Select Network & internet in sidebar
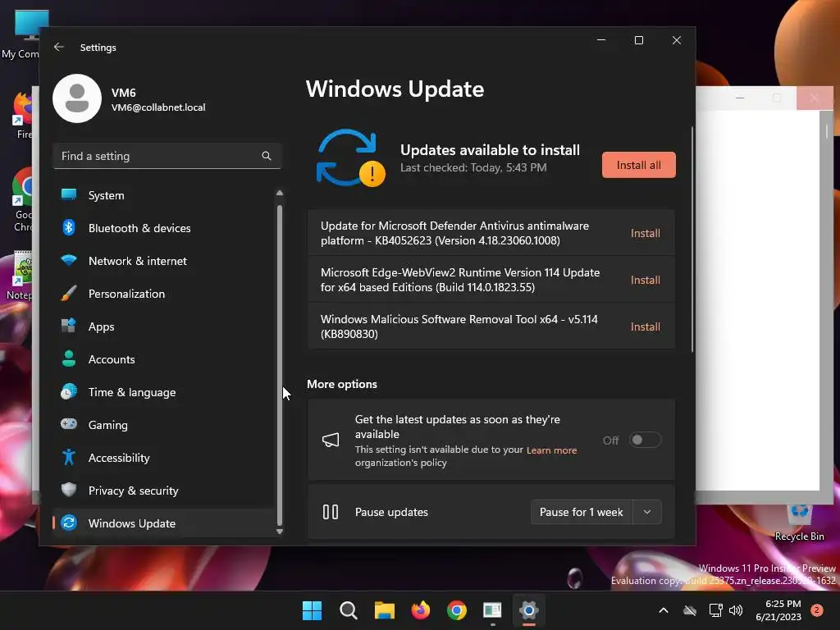Screen dimensions: 840x630 [x=163, y=261]
